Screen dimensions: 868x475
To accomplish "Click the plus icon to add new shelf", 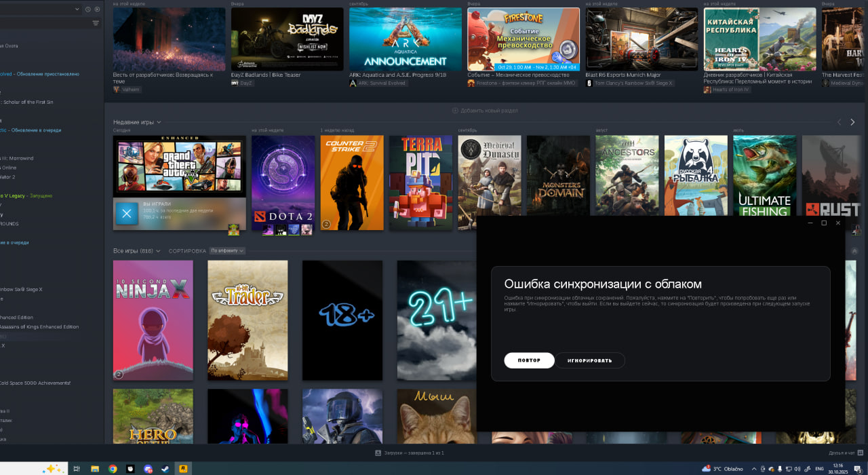I will (455, 111).
